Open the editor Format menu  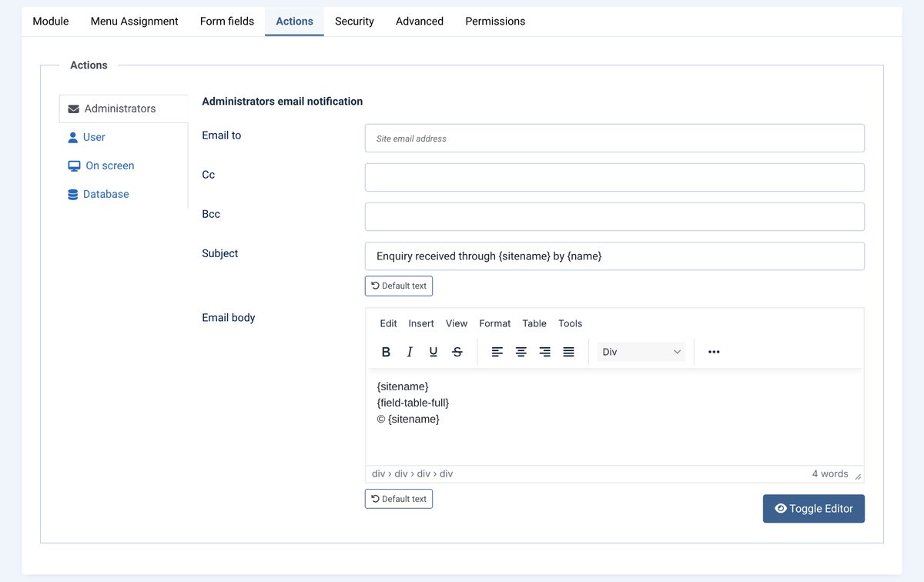[495, 323]
